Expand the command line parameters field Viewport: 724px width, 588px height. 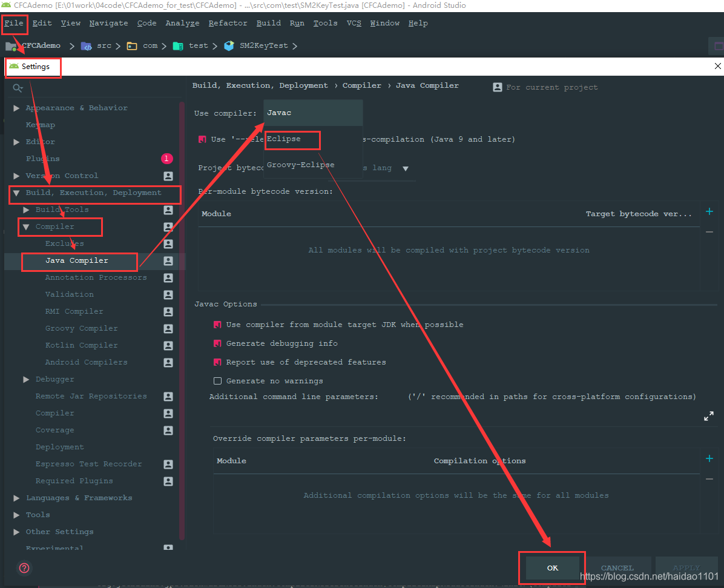pos(709,416)
